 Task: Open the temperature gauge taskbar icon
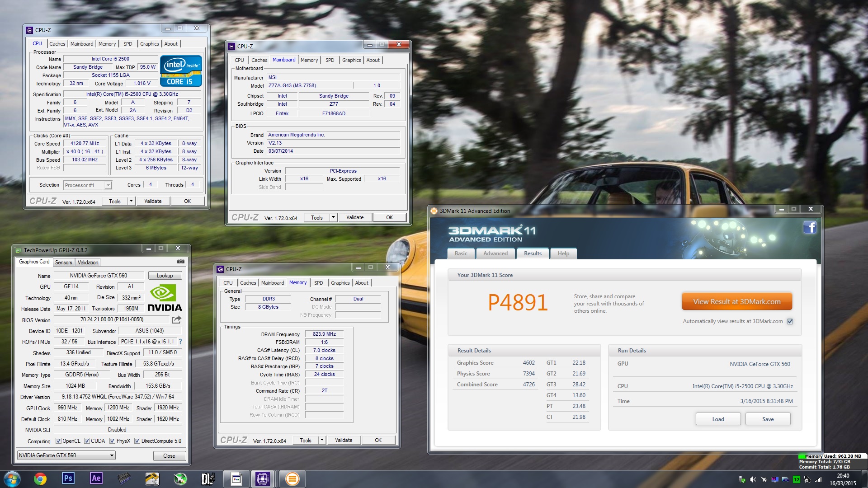pos(152,479)
